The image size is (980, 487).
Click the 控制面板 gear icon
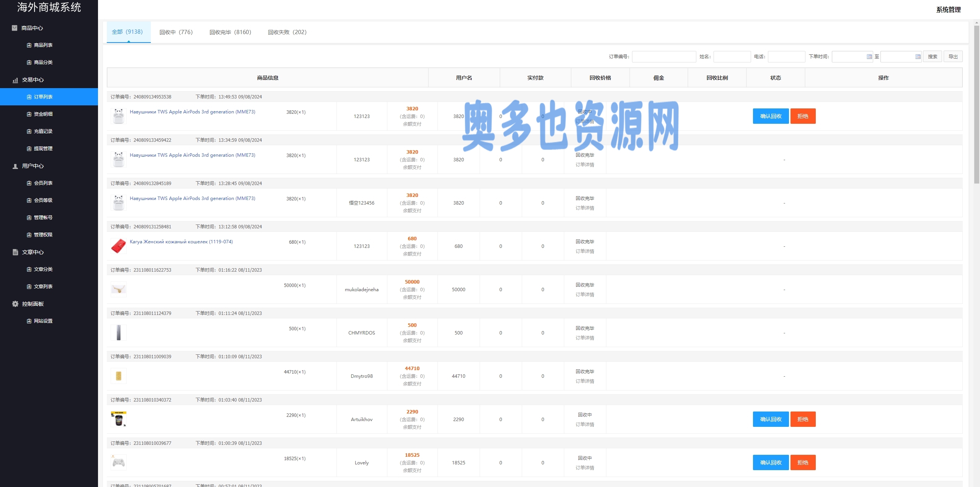[15, 304]
